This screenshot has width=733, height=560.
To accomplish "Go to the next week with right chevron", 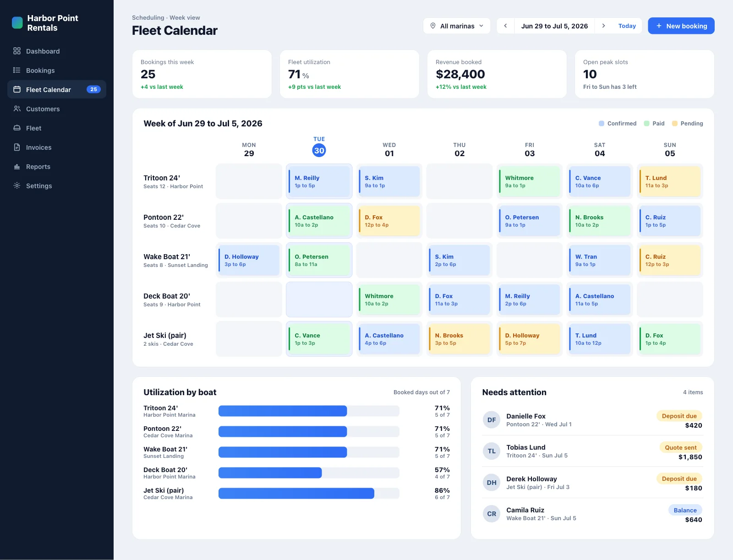I will [603, 26].
